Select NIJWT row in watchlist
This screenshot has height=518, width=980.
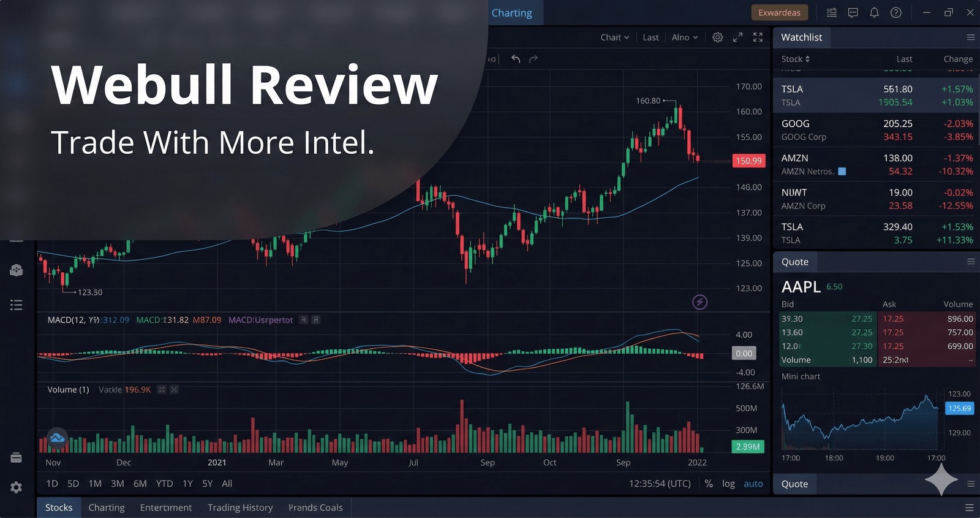click(876, 199)
